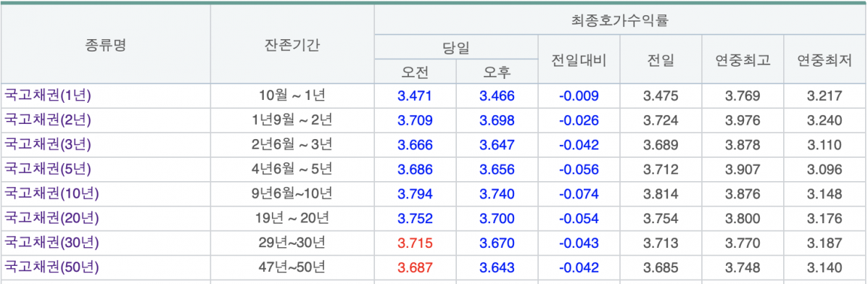Select the 4년6월 ~ 5년 maturity cell
Screen dimensions: 868x284
[292, 169]
